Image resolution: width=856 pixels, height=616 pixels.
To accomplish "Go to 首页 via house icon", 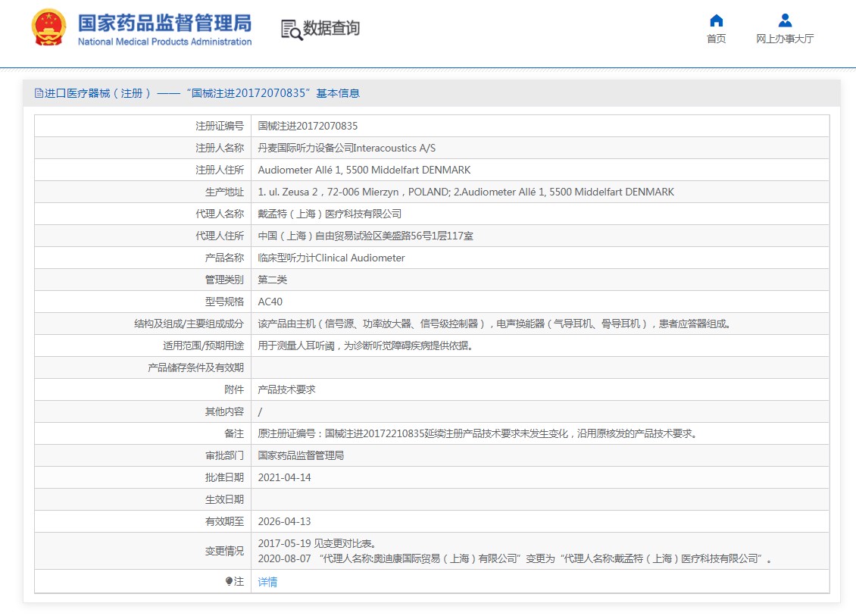I will point(717,20).
